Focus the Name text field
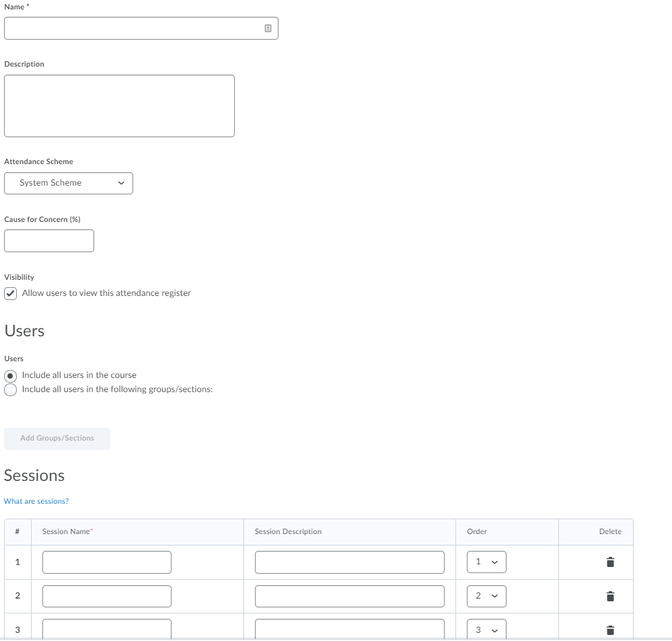This screenshot has height=641, width=672. click(x=131, y=28)
